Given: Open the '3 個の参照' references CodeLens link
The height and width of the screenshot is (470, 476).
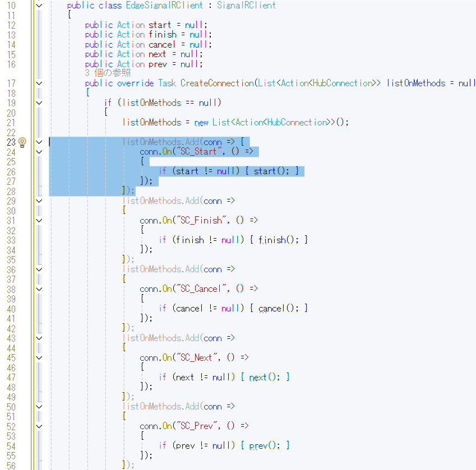Looking at the screenshot, I should coord(108,73).
